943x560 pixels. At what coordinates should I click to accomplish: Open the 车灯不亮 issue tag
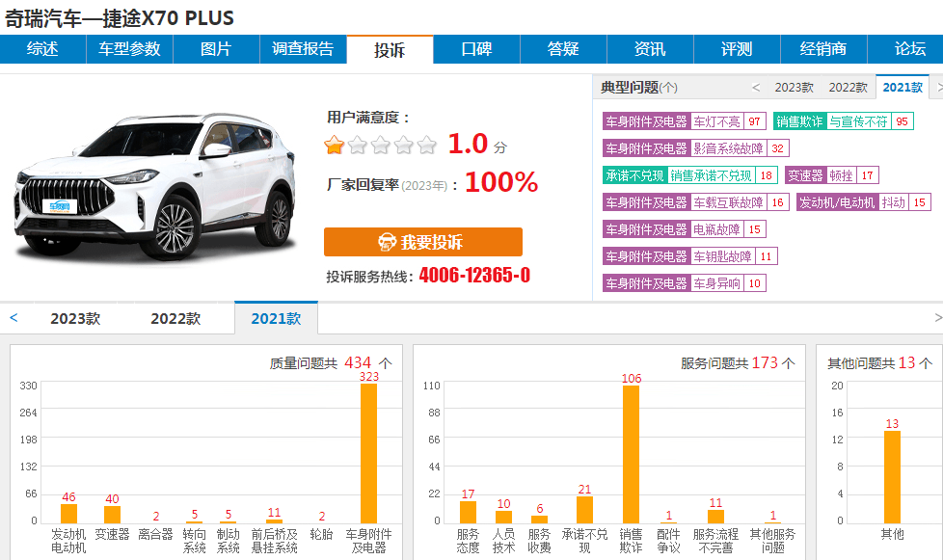685,121
